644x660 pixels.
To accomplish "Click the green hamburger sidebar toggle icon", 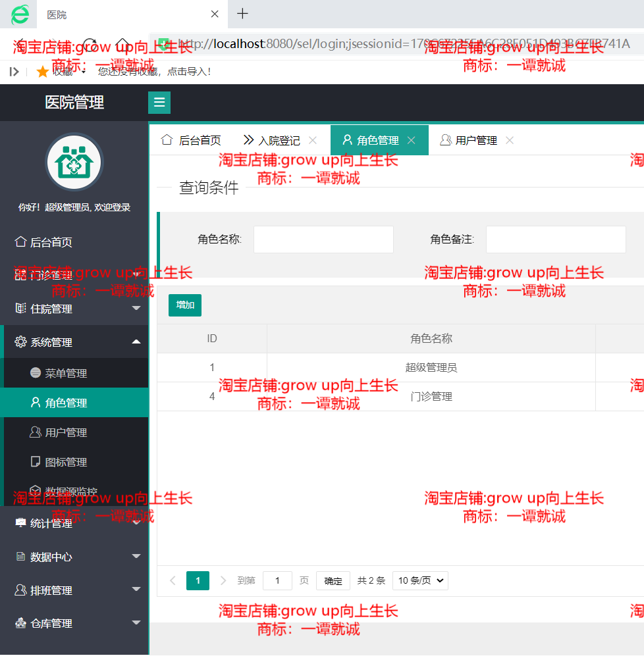I will [x=159, y=103].
